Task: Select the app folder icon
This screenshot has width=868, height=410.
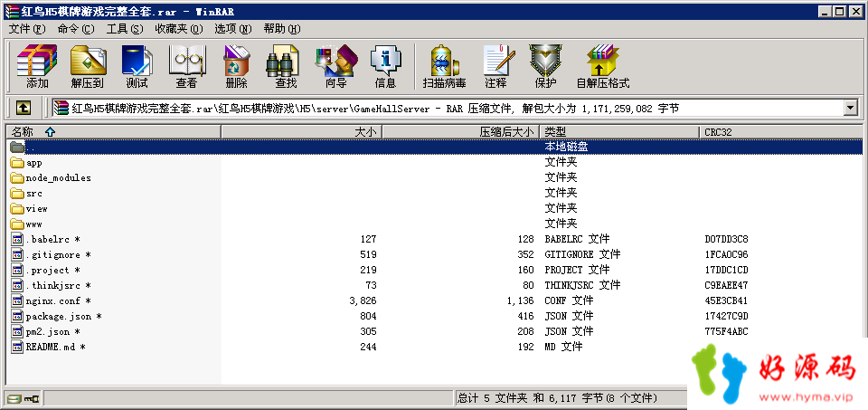Action: tap(17, 163)
